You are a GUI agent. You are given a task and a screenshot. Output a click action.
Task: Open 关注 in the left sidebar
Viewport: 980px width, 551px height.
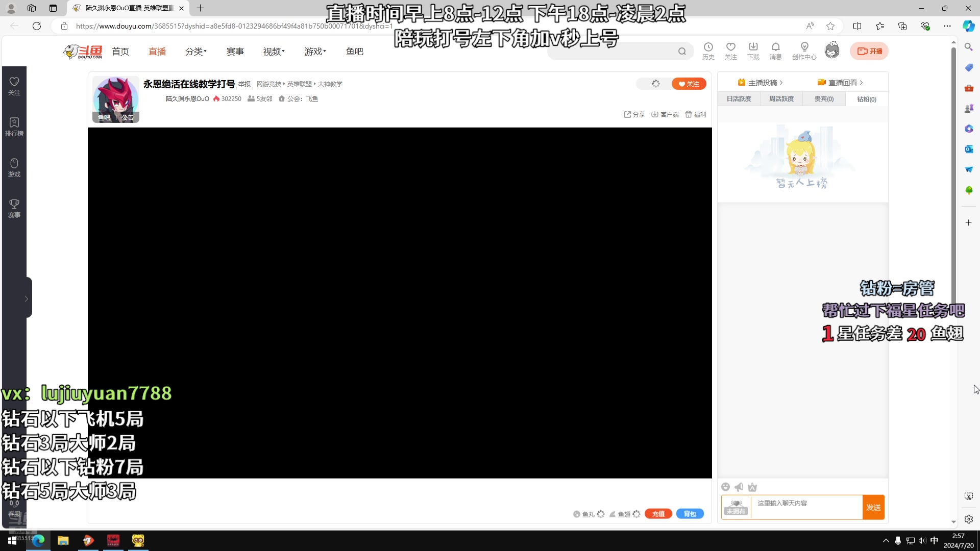[14, 86]
